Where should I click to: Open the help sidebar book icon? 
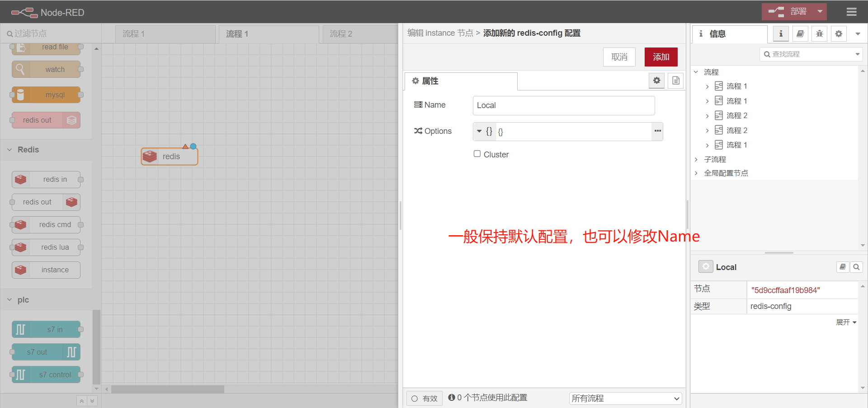point(800,33)
